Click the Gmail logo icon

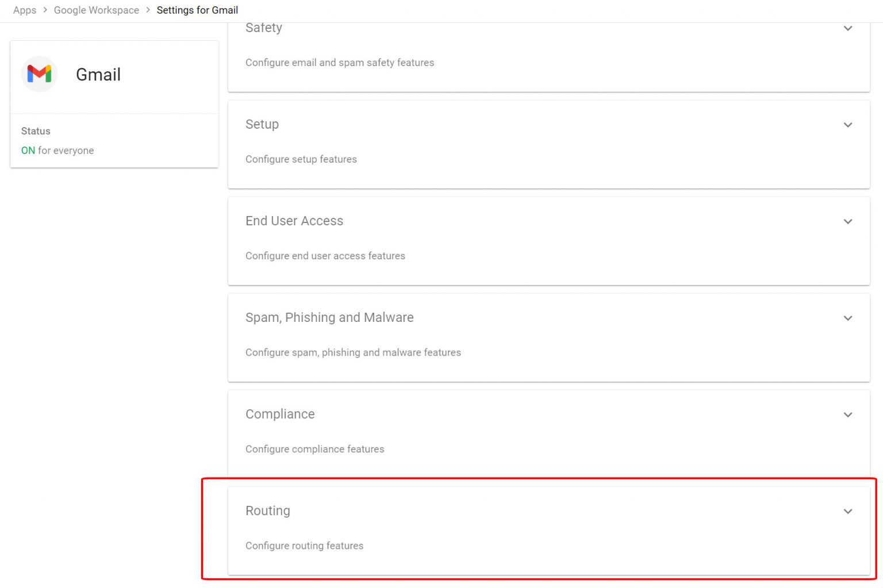pos(39,74)
